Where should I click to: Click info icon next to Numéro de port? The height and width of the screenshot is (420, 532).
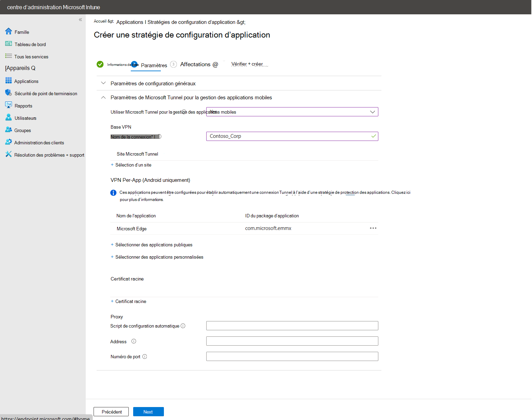click(145, 357)
